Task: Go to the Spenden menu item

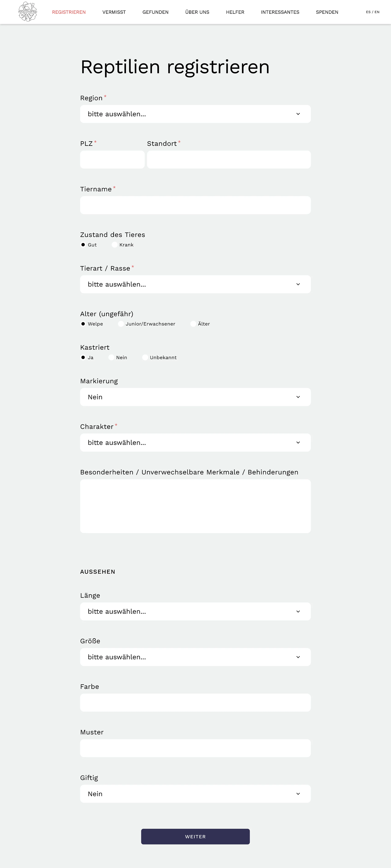Action: (327, 12)
